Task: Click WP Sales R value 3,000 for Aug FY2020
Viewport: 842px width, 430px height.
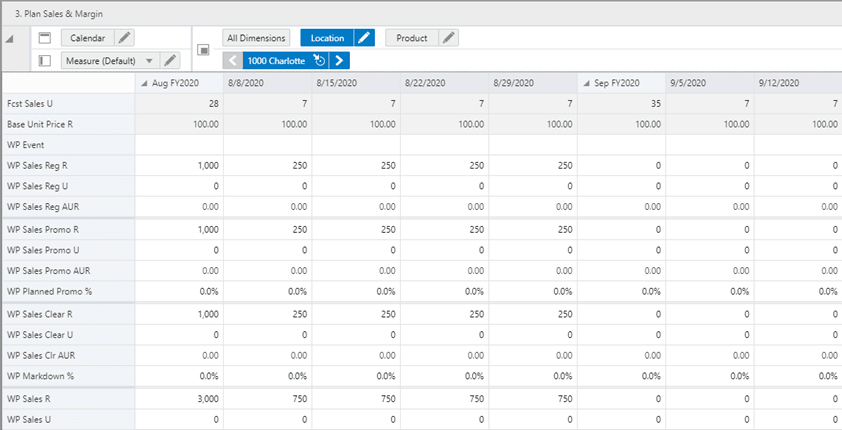Action: coord(179,399)
